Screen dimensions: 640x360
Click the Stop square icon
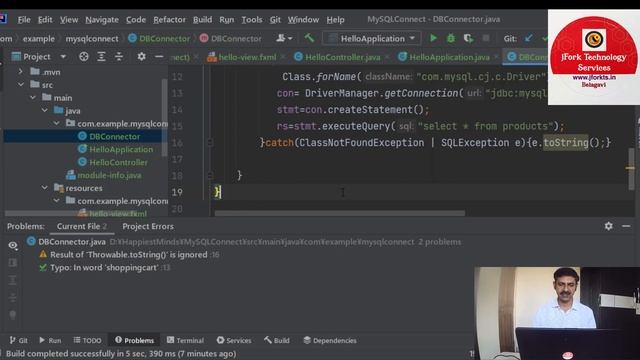point(486,38)
